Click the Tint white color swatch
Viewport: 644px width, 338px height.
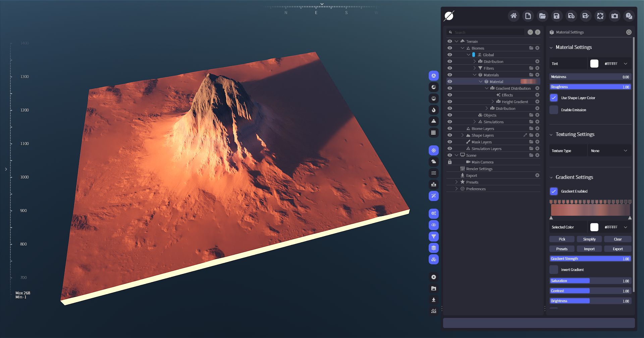click(594, 64)
